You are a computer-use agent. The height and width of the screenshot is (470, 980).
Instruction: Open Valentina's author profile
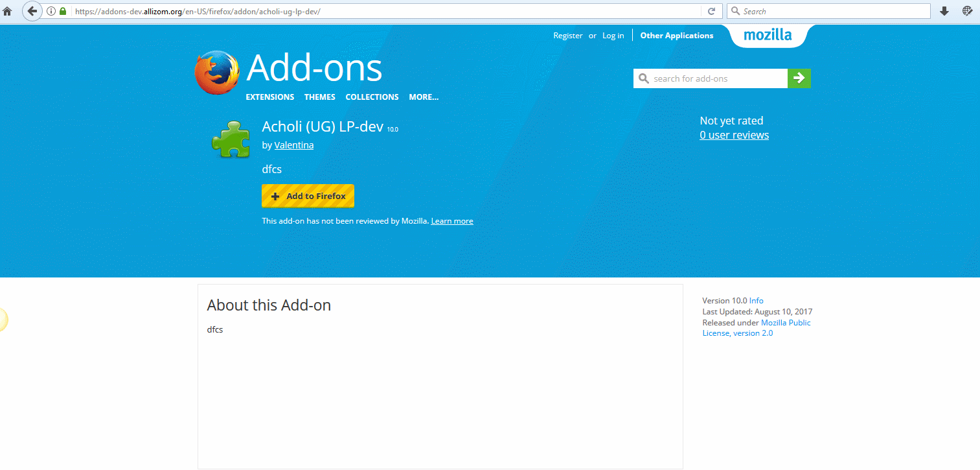coord(293,145)
